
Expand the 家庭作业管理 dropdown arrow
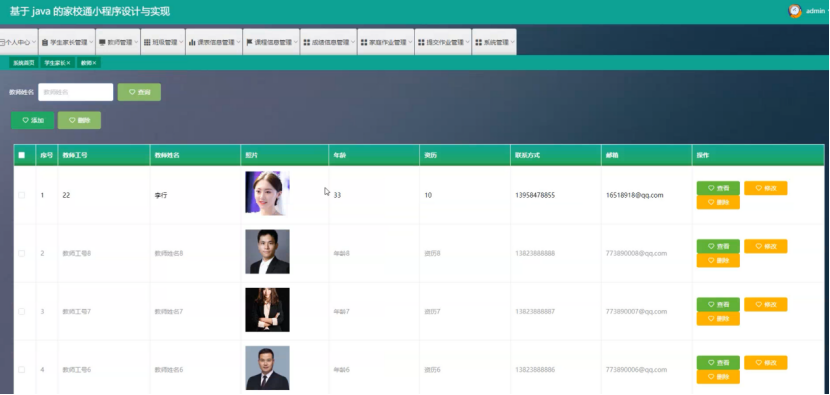tap(410, 42)
